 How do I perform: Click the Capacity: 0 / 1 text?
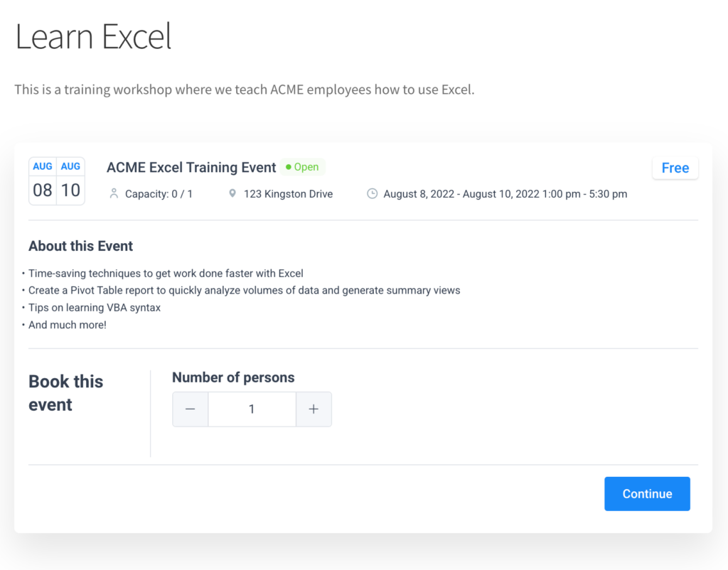click(159, 194)
